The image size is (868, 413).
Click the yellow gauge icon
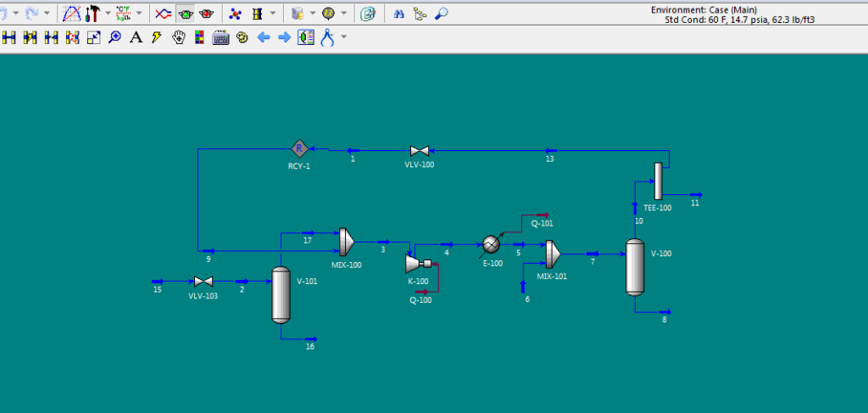(329, 14)
